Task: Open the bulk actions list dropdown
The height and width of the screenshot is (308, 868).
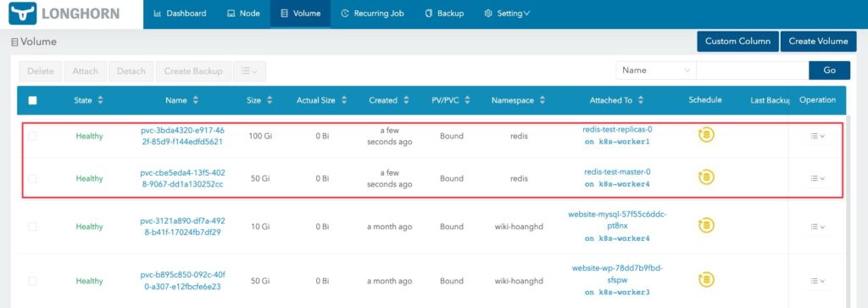Action: click(x=249, y=71)
